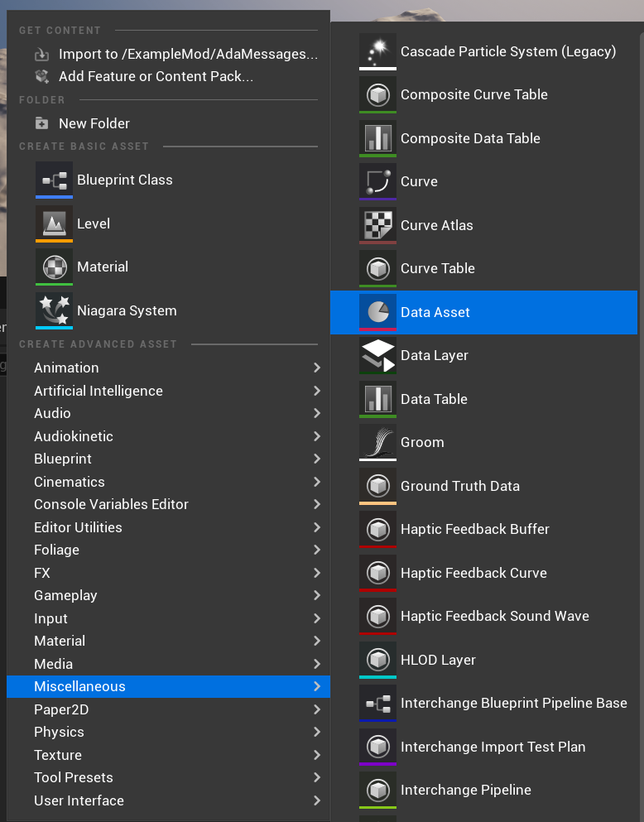644x822 pixels.
Task: Click the Material sphere icon
Action: click(54, 267)
